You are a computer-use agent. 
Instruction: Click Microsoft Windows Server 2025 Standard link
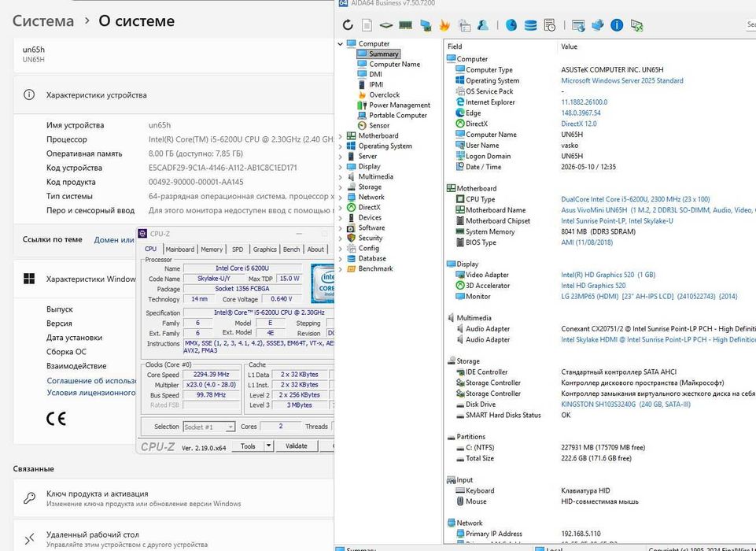point(622,80)
